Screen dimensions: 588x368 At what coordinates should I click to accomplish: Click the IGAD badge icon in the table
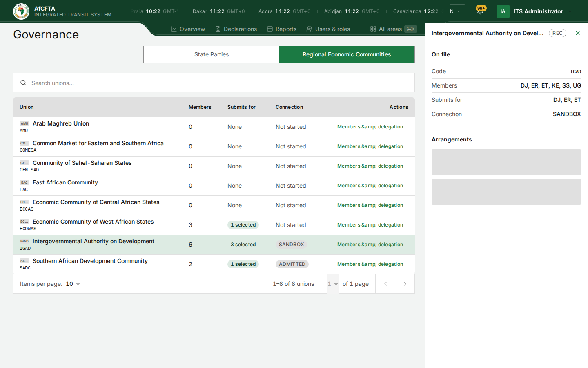pyautogui.click(x=24, y=241)
